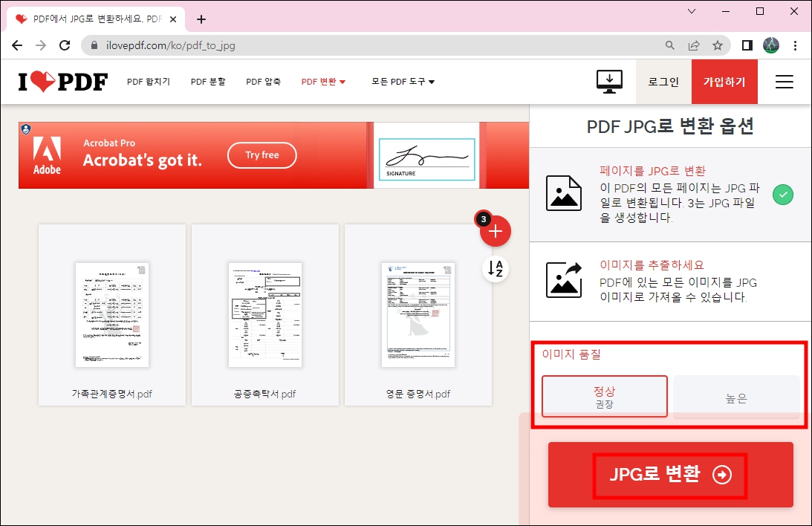Click Acrobat's got it. ad text
Viewport: 812px width, 526px height.
pos(143,160)
